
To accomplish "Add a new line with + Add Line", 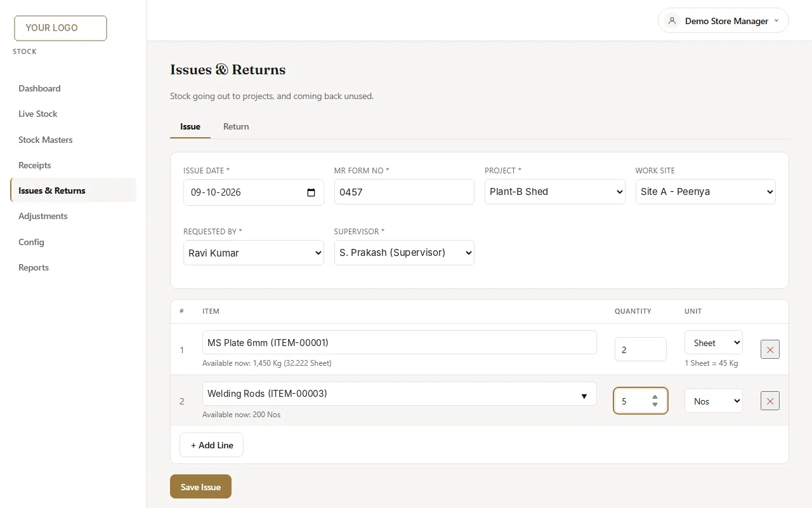I will pyautogui.click(x=211, y=445).
